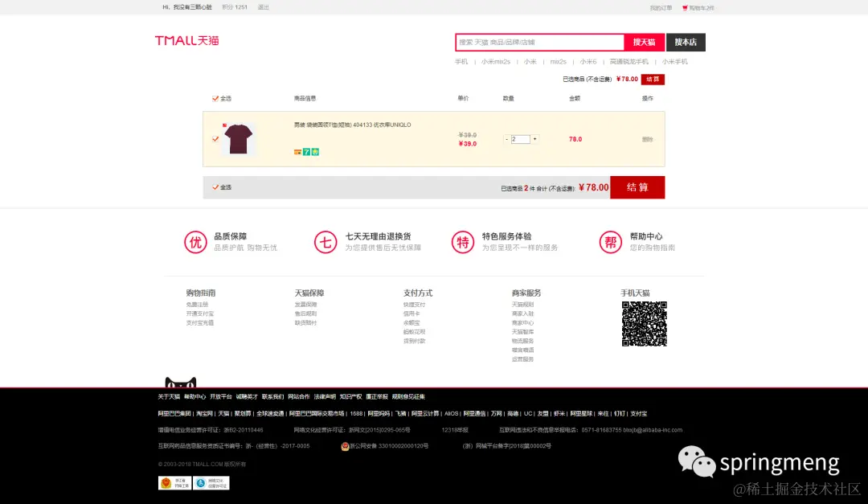Click the 特 special service circle icon

click(463, 242)
